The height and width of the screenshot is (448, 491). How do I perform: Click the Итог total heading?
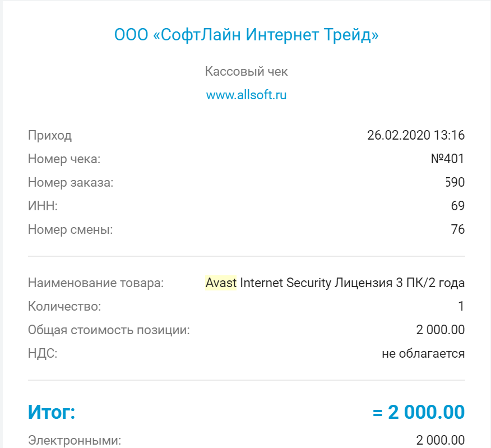pos(52,413)
